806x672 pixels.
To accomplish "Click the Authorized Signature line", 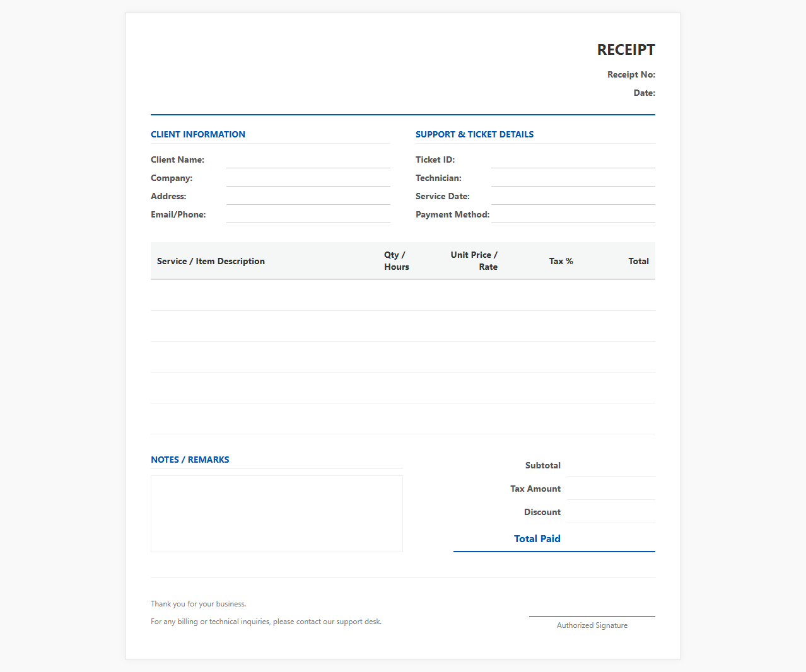I will click(592, 615).
